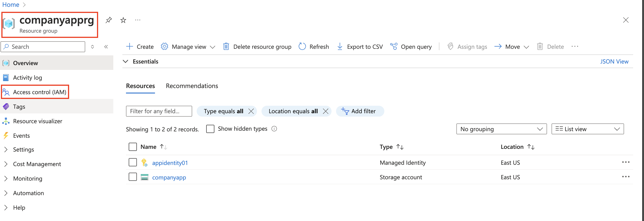644x221 pixels.
Task: Open the Type equals all filter
Action: [223, 111]
